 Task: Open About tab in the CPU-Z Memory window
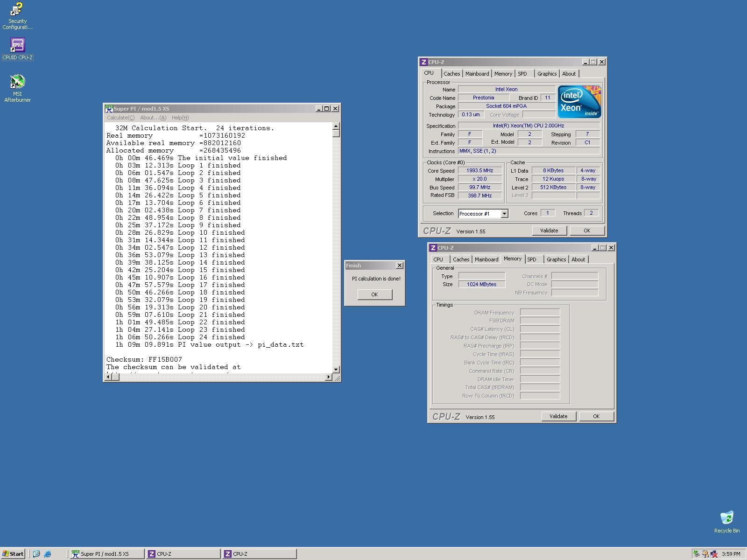[578, 259]
